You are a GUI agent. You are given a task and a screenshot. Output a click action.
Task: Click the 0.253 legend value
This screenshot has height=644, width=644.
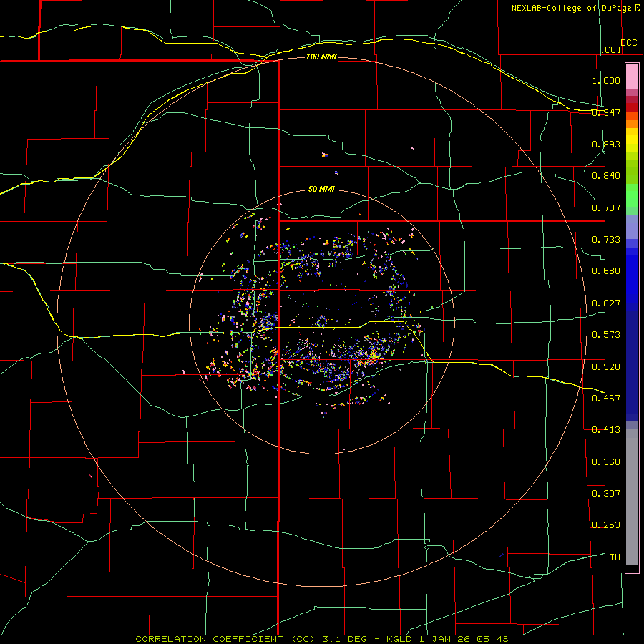click(x=606, y=525)
